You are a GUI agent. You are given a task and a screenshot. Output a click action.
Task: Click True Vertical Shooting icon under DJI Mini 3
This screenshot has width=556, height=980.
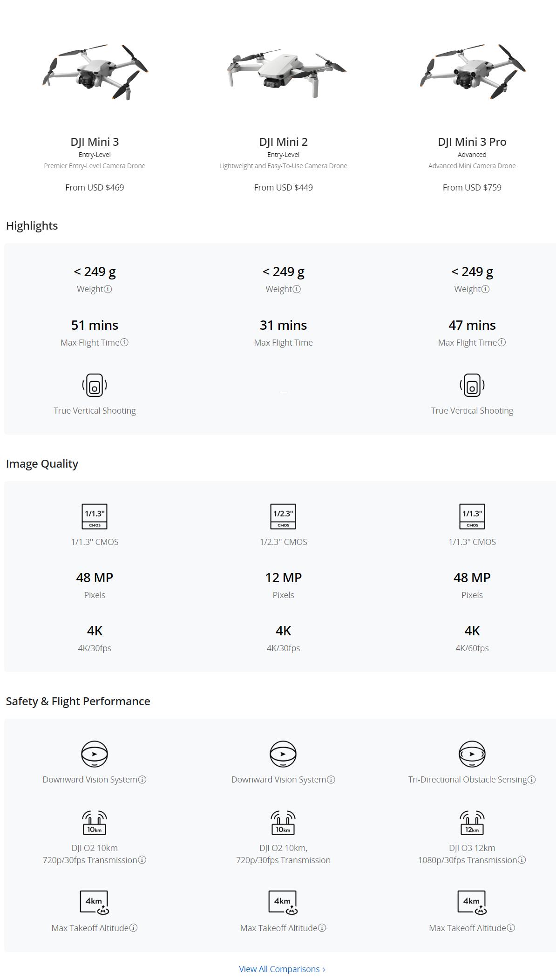pyautogui.click(x=95, y=385)
